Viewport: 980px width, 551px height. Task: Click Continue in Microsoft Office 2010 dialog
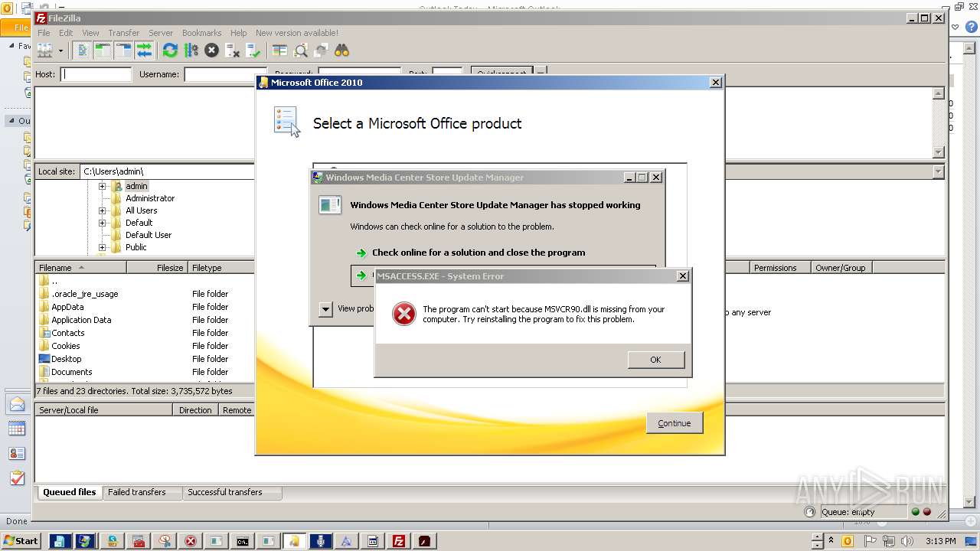[675, 423]
